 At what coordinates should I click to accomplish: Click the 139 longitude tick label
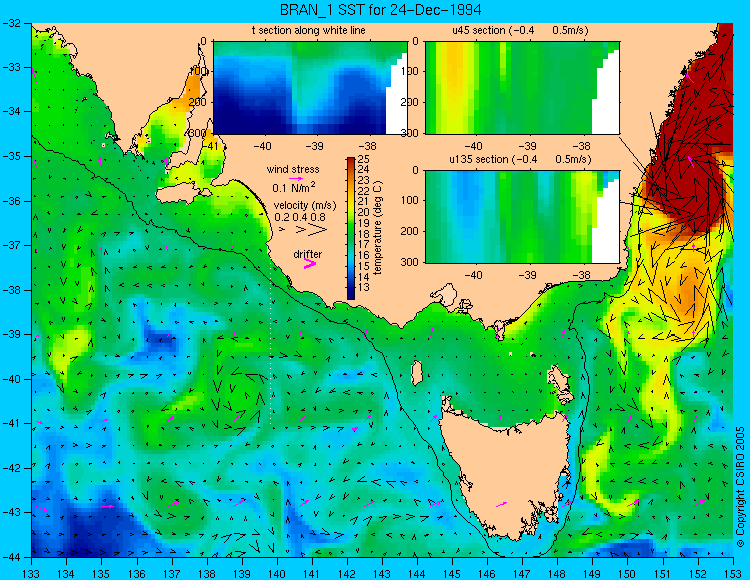pos(242,573)
